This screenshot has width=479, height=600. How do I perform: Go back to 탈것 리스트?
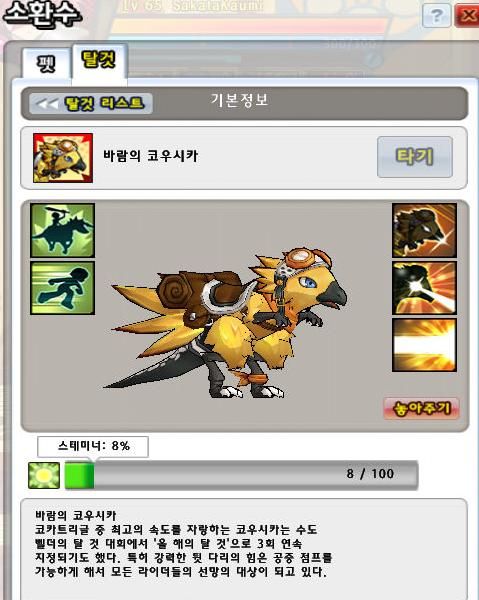(91, 103)
